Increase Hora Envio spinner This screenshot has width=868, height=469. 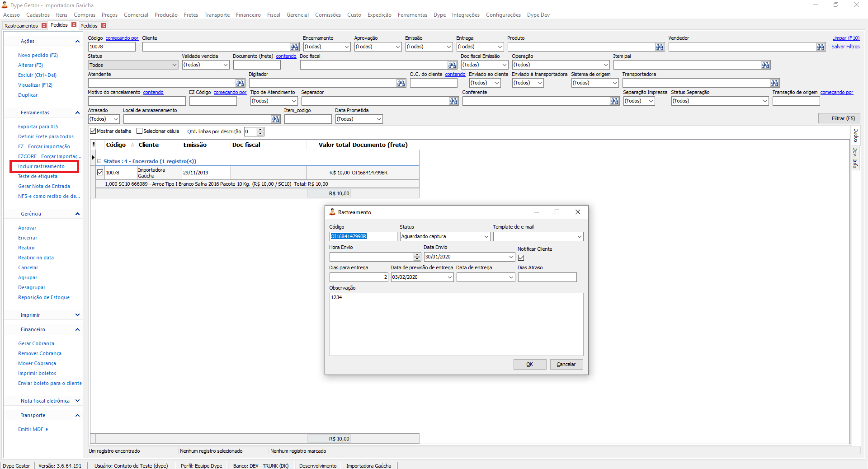417,255
